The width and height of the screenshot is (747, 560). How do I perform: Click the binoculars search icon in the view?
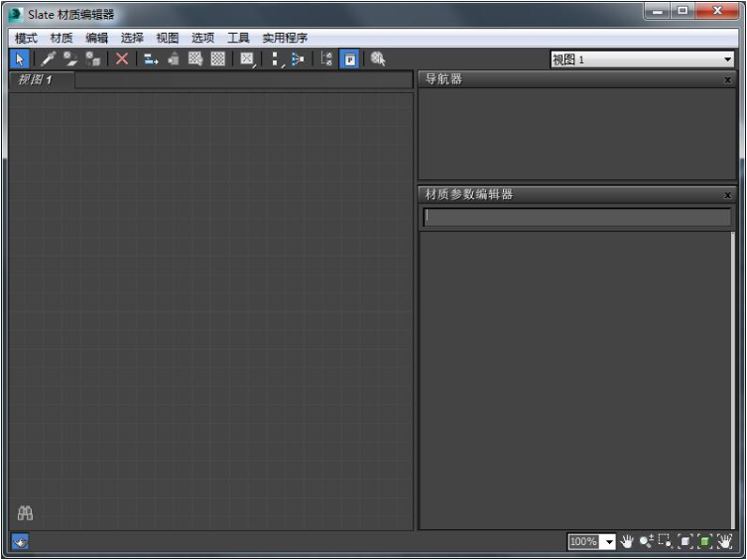pyautogui.click(x=25, y=512)
